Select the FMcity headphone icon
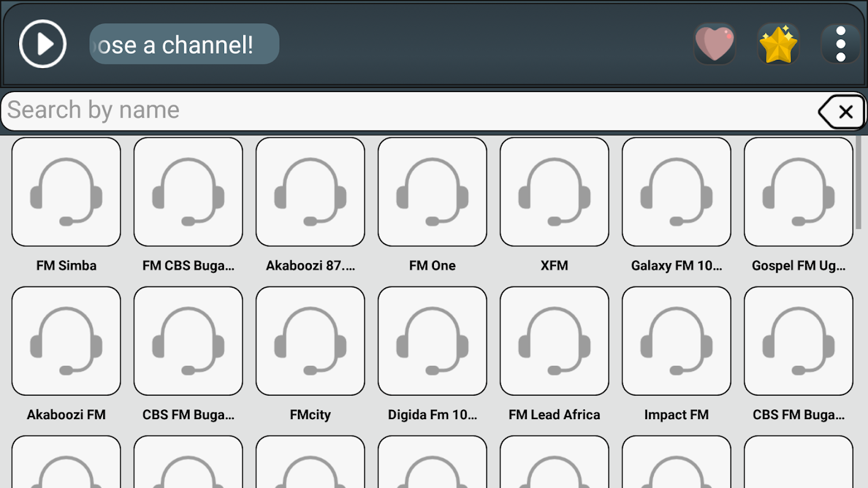868x488 pixels. pos(311,341)
